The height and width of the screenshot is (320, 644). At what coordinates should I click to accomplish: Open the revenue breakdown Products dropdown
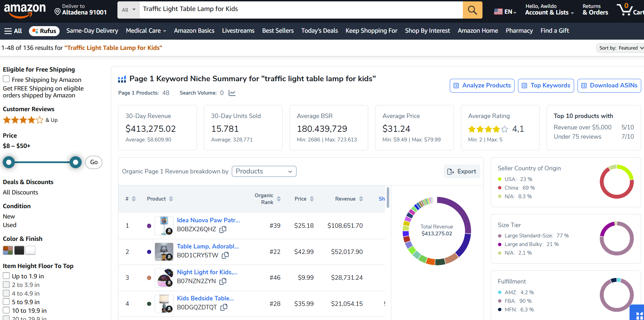pyautogui.click(x=264, y=171)
